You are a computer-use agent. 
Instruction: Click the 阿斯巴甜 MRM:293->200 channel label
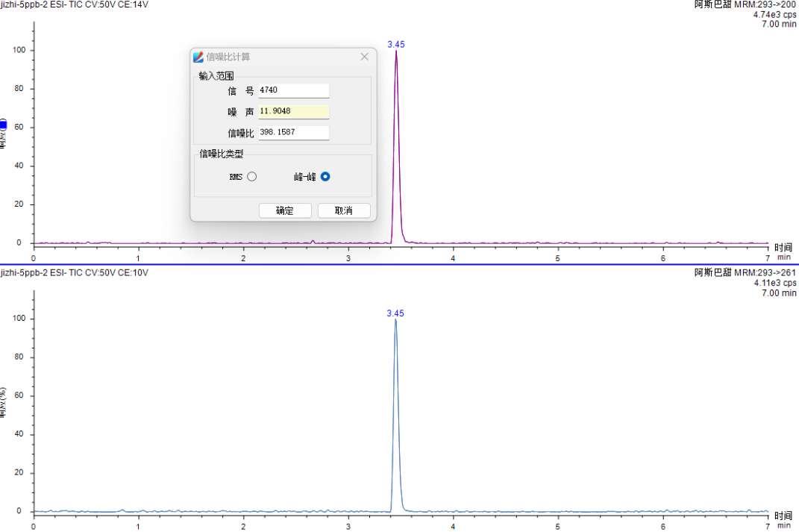pos(745,4)
